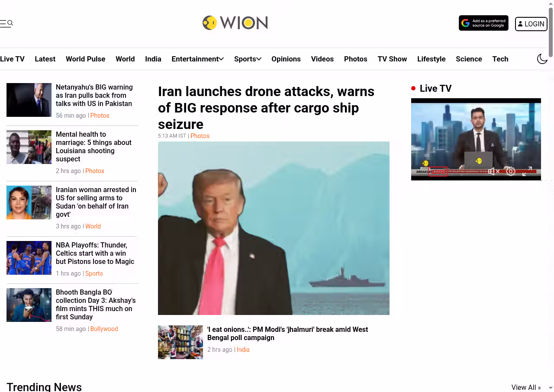
Task: Click the LOGIN button
Action: (531, 24)
